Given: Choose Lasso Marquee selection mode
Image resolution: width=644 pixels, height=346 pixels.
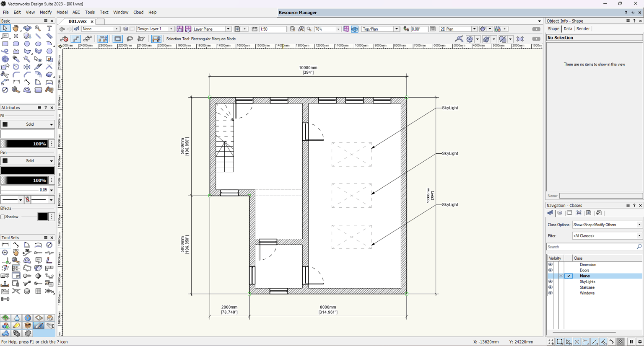Looking at the screenshot, I should click(x=130, y=39).
